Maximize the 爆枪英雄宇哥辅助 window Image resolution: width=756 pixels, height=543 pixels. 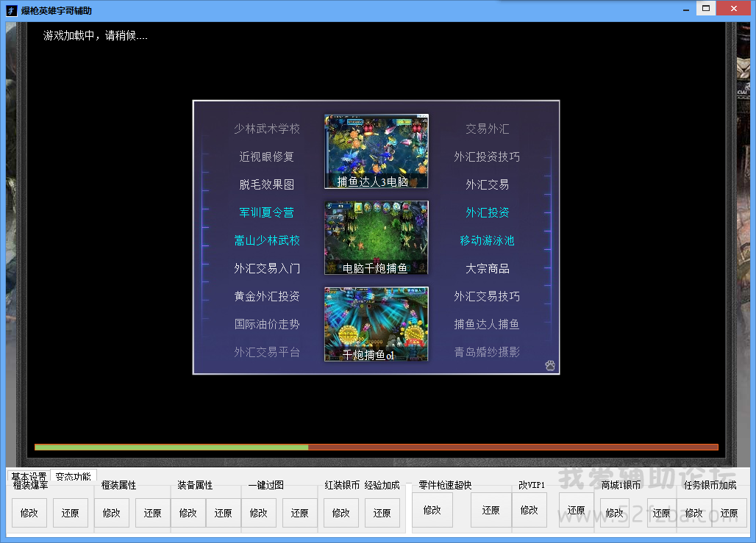click(706, 8)
